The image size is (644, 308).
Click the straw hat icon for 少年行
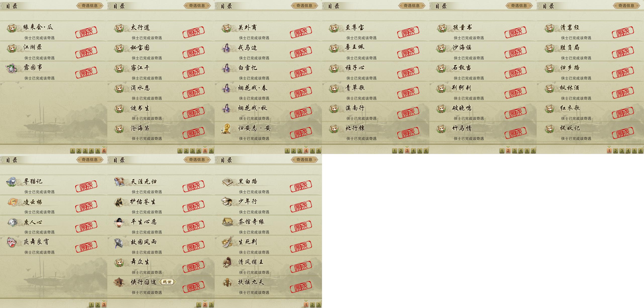tap(227, 202)
